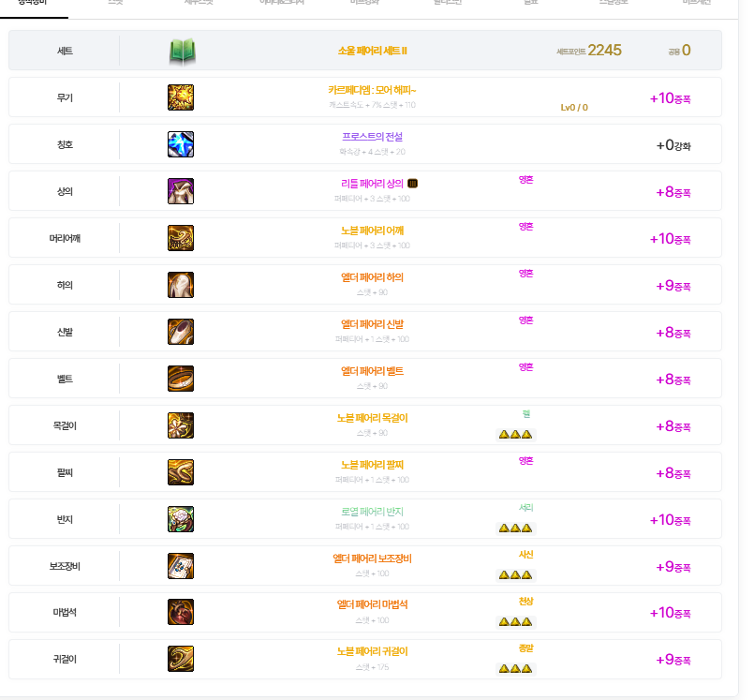Viewport: 754px width, 700px height.
Task: Click the weapon (무기) item icon
Action: (x=181, y=97)
